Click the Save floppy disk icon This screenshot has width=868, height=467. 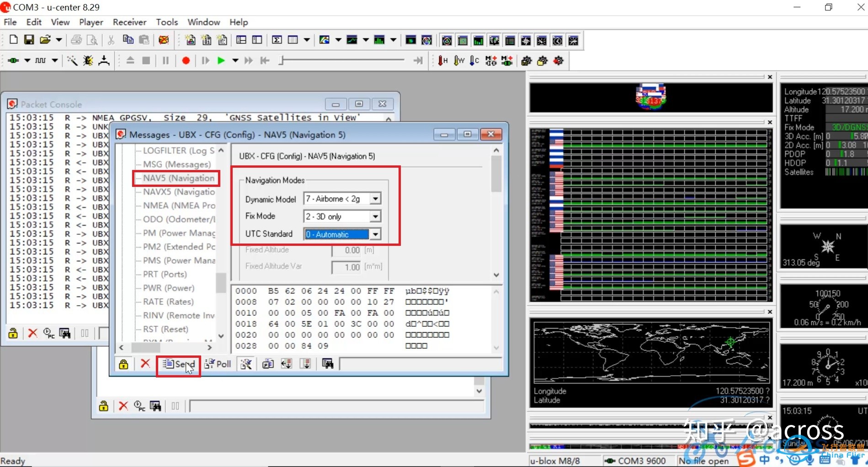click(29, 40)
